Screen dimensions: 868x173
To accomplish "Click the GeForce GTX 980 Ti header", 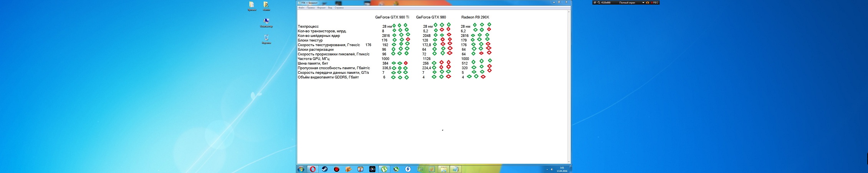I will click(392, 17).
